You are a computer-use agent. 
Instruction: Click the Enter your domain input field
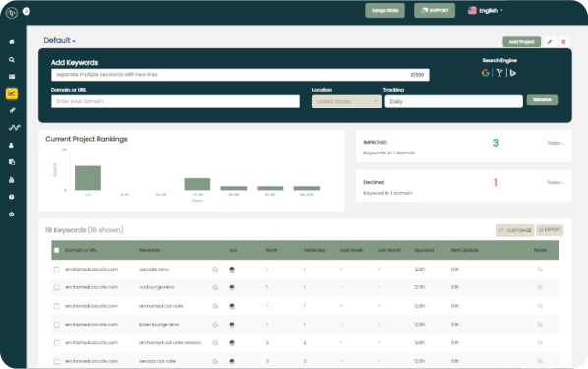click(175, 101)
